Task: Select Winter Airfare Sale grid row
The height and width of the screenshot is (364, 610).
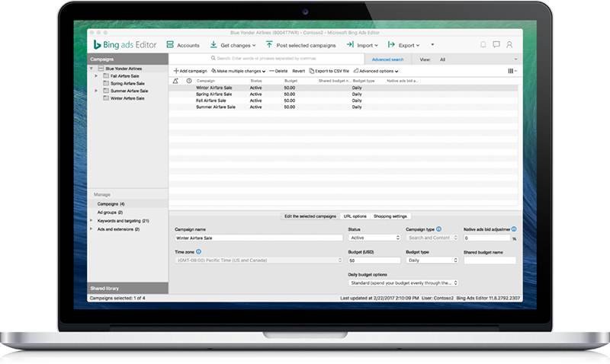Action: (343, 88)
